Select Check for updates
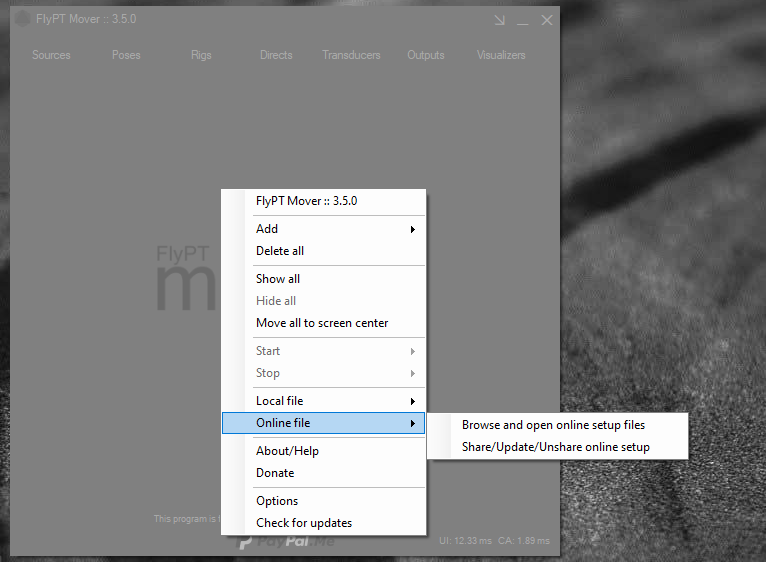Screen dimensions: 766x562 coord(304,523)
